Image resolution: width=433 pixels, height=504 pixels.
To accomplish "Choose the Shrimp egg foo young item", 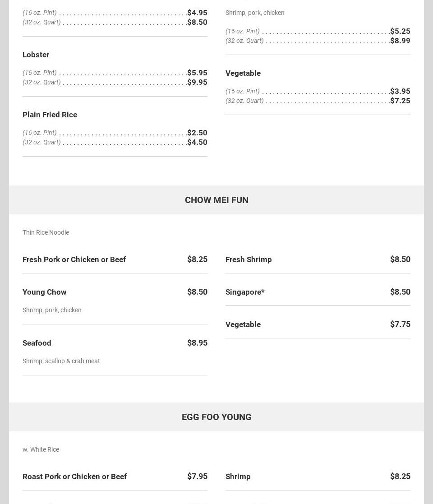I will tap(238, 476).
